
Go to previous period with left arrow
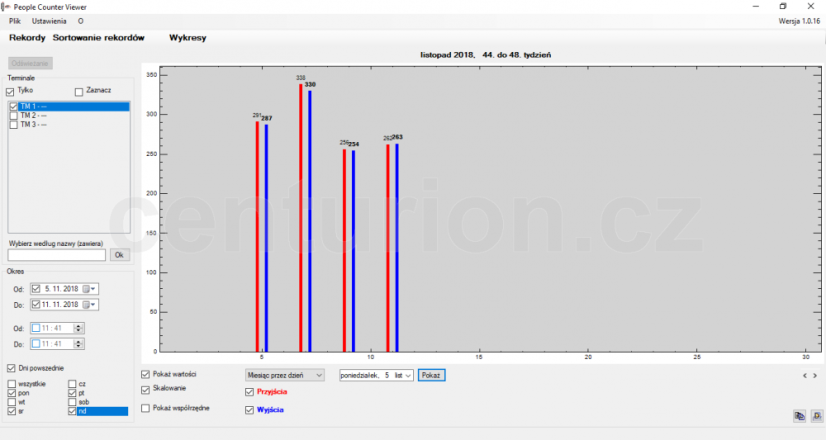pos(804,376)
